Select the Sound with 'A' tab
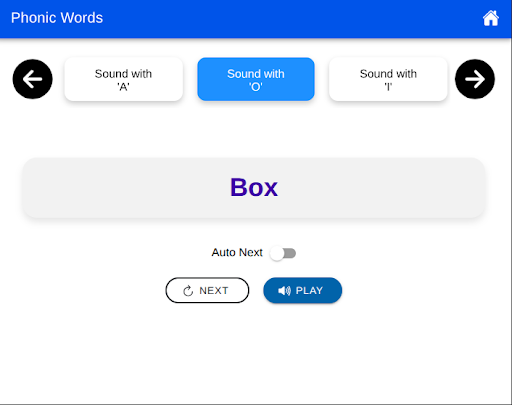 [123, 79]
